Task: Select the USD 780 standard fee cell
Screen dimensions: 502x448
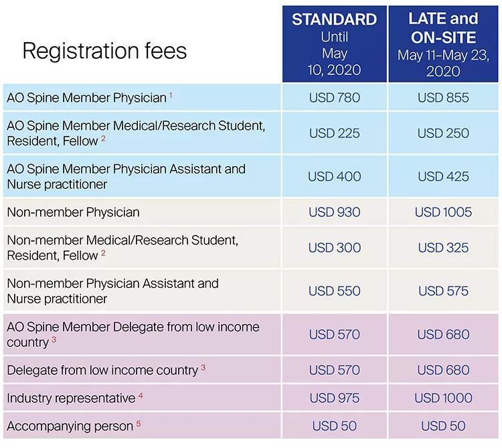Action: [x=334, y=98]
